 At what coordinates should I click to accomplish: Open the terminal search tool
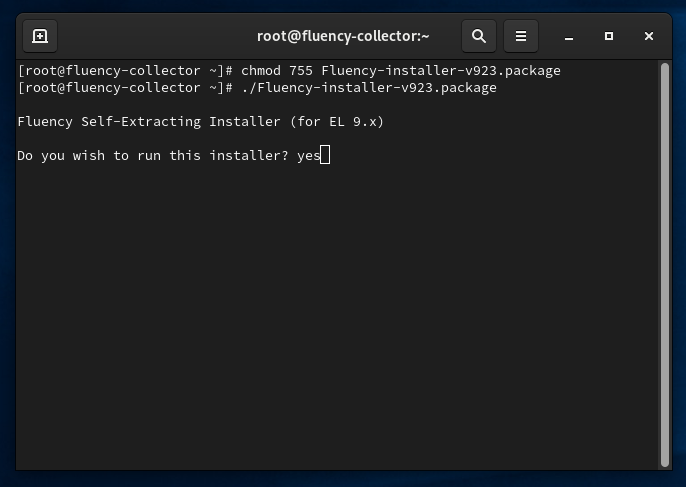point(479,36)
